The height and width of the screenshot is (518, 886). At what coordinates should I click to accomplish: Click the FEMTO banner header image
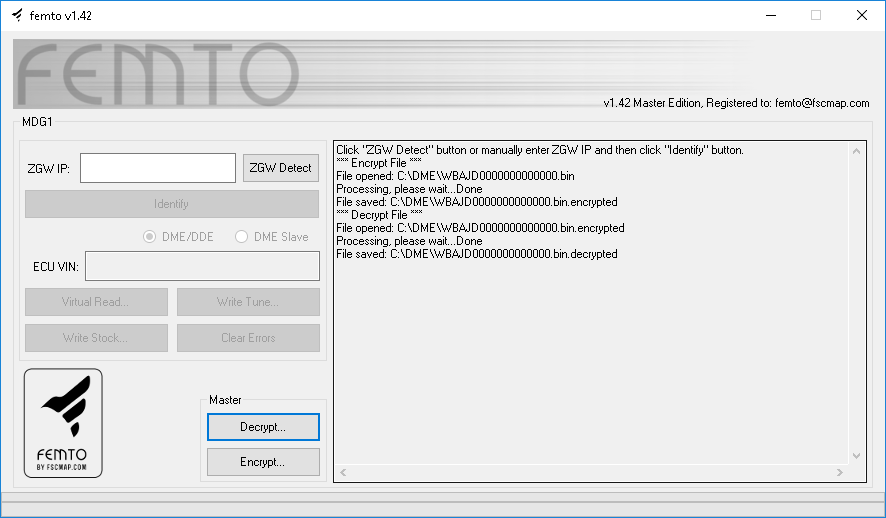point(300,74)
